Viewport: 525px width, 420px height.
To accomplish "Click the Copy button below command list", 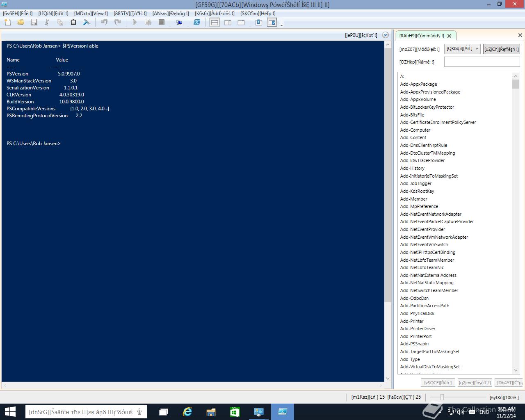I will (509, 383).
